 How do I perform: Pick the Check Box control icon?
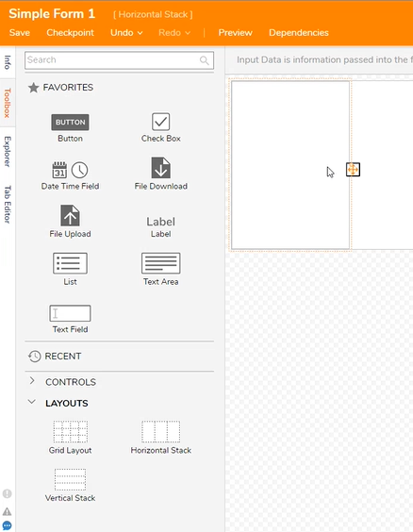(x=160, y=122)
